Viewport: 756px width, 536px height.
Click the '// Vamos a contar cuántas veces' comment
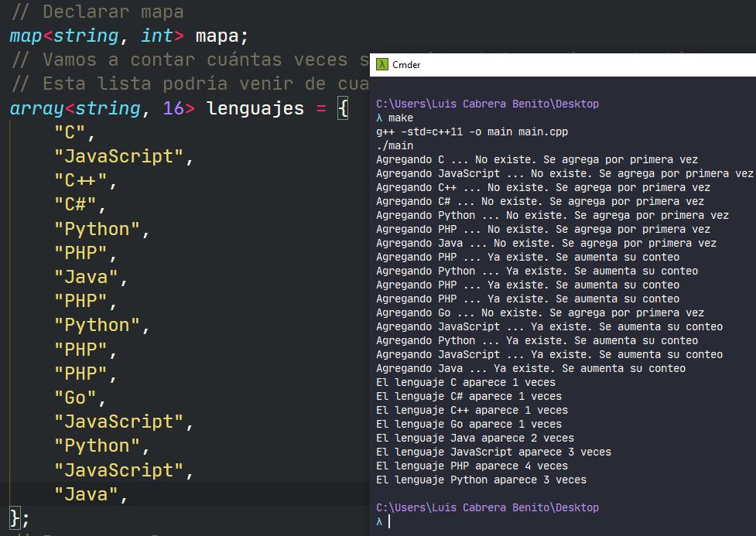click(x=190, y=60)
